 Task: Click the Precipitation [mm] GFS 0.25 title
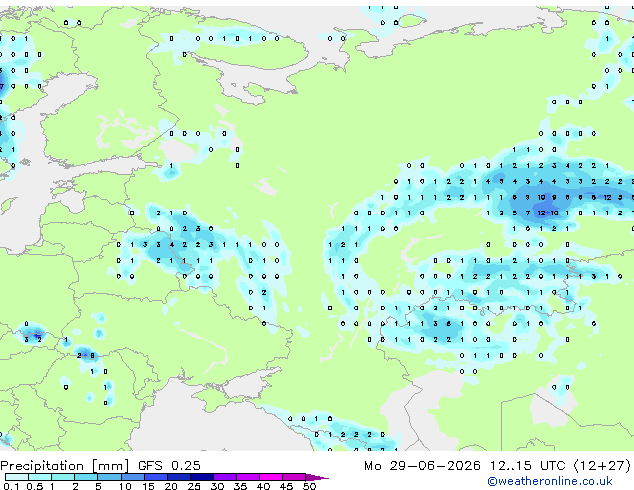(100, 466)
